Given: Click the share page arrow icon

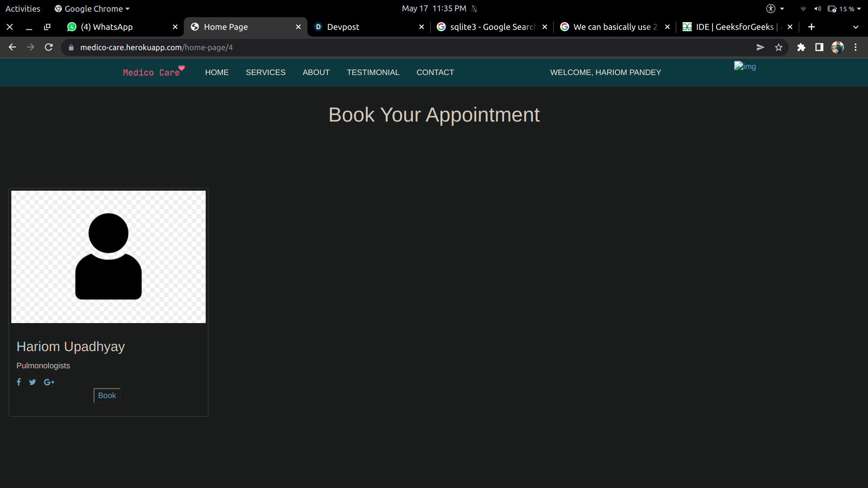Looking at the screenshot, I should coord(760,47).
